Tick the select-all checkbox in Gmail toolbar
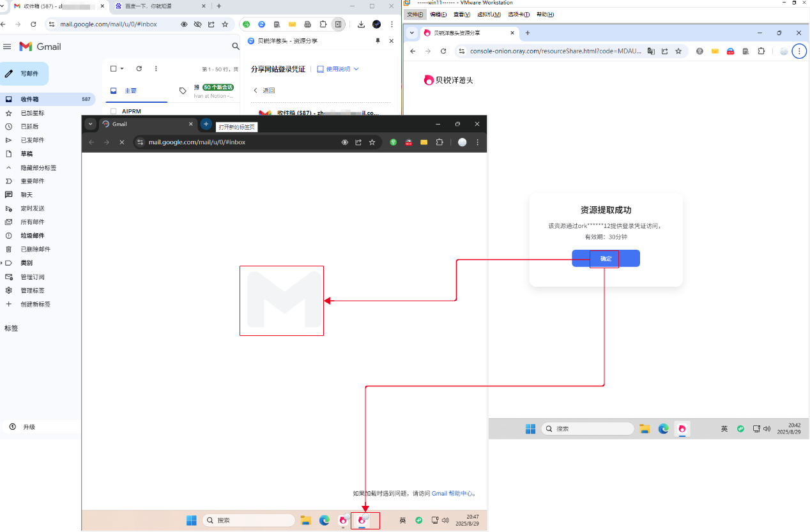 [114, 68]
